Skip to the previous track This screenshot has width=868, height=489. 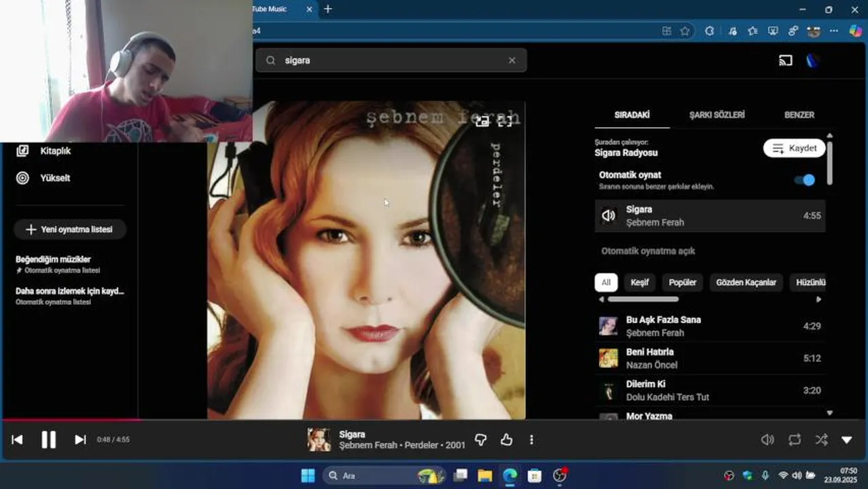click(x=17, y=440)
